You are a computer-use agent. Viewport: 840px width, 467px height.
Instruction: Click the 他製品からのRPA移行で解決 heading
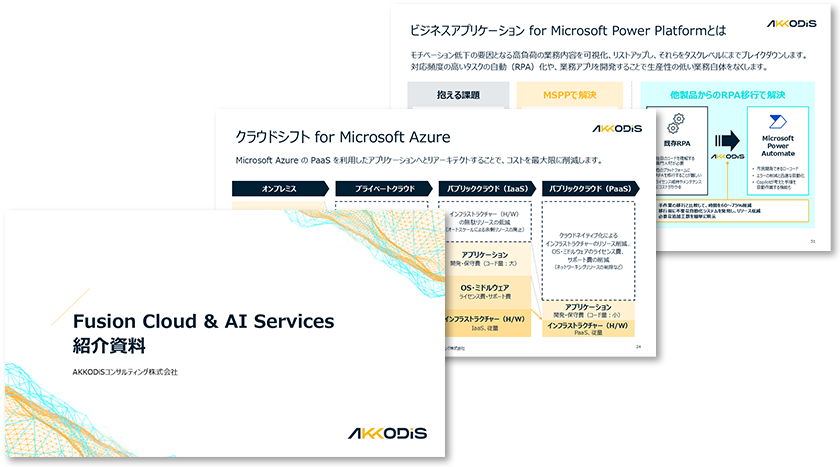tap(728, 95)
